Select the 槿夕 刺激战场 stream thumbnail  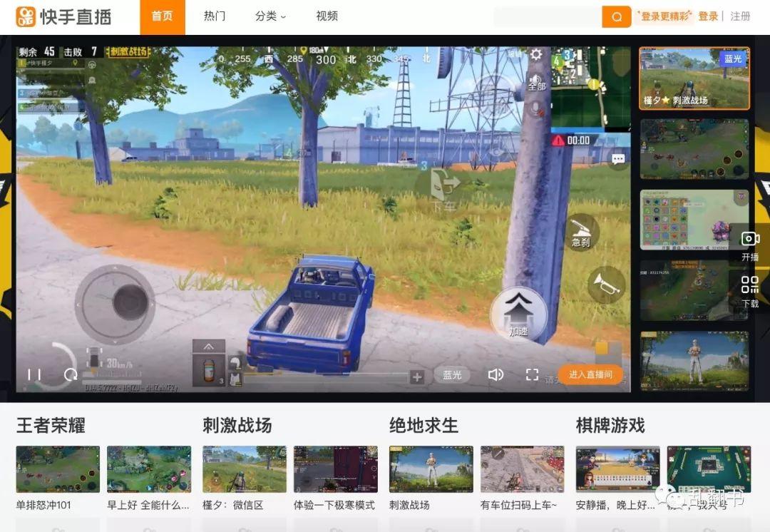(x=694, y=78)
